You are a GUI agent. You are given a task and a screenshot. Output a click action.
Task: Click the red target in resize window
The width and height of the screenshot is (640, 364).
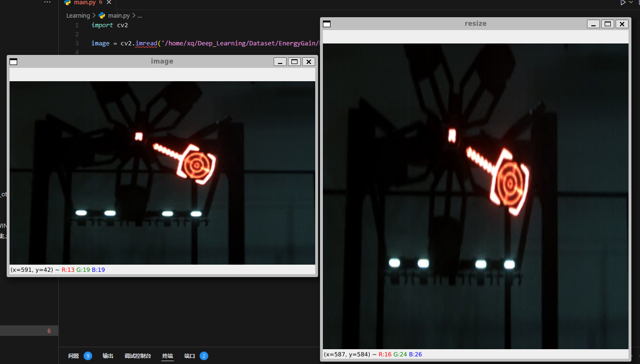coord(510,182)
